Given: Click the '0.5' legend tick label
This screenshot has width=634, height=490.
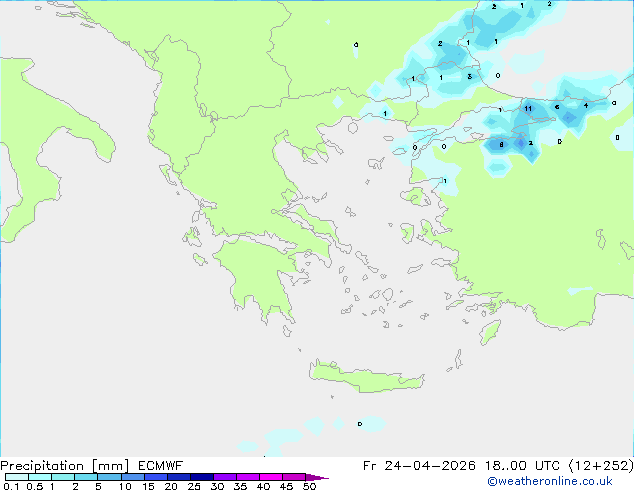Looking at the screenshot, I should (x=35, y=486).
